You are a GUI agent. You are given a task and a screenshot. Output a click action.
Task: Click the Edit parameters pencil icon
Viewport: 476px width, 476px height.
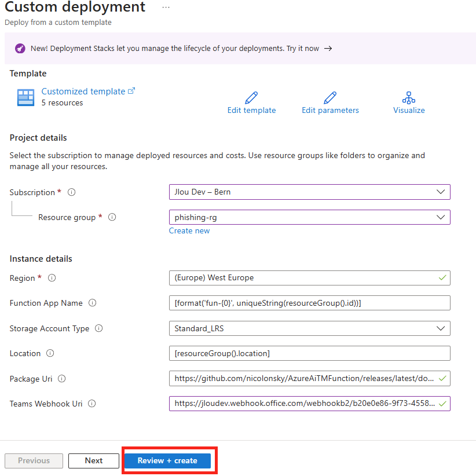pyautogui.click(x=330, y=98)
